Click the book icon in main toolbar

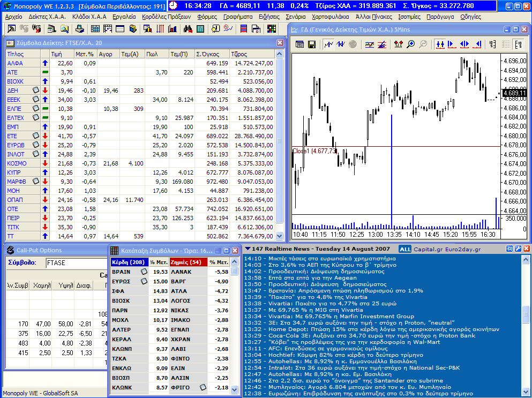pyautogui.click(x=133, y=29)
